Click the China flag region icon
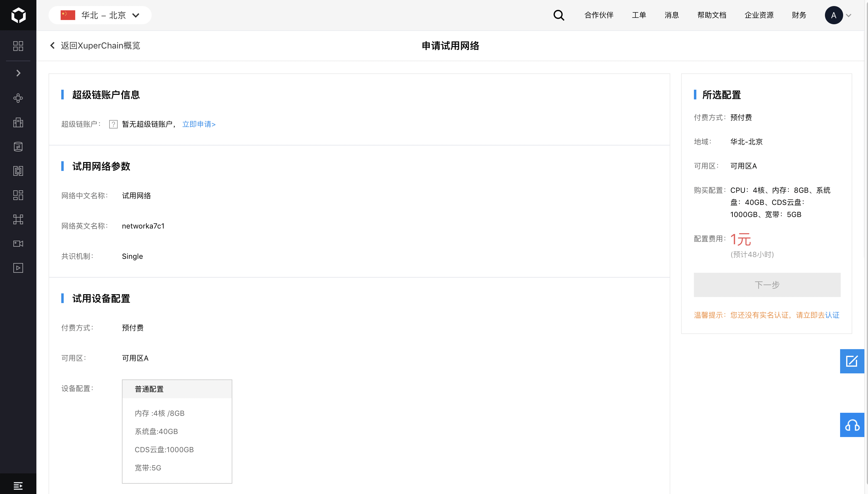Screen dimensions: 868x494 [68, 15]
